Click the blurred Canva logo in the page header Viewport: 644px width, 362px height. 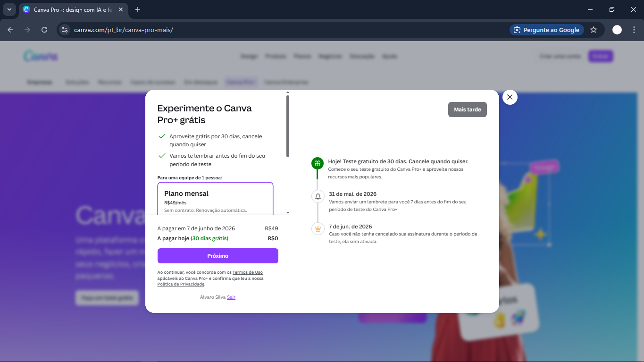click(41, 56)
